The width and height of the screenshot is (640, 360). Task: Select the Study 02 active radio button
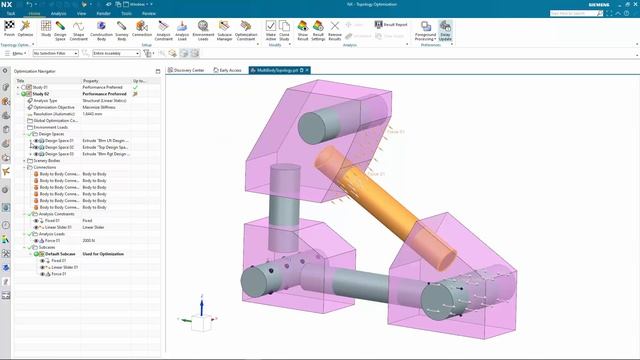coord(24,94)
